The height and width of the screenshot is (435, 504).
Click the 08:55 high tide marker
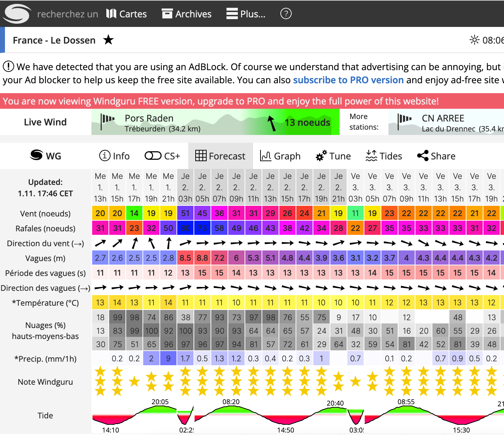pyautogui.click(x=406, y=402)
